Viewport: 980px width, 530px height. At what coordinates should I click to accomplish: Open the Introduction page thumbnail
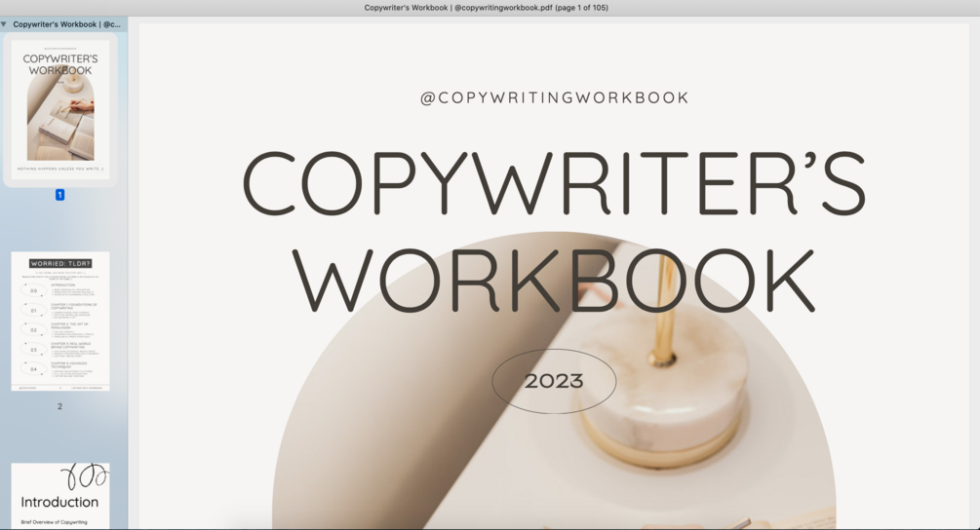(x=60, y=496)
